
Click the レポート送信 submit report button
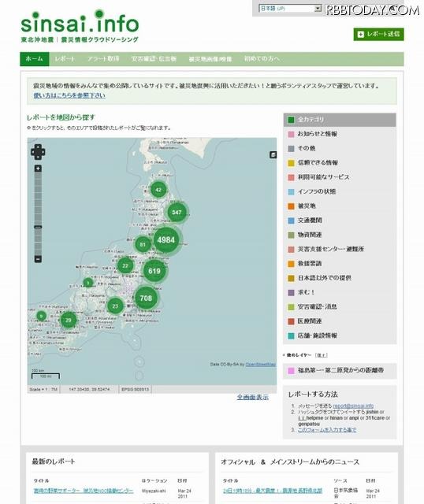click(378, 34)
